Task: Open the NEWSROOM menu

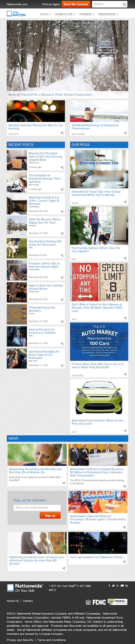Action: 108,14
